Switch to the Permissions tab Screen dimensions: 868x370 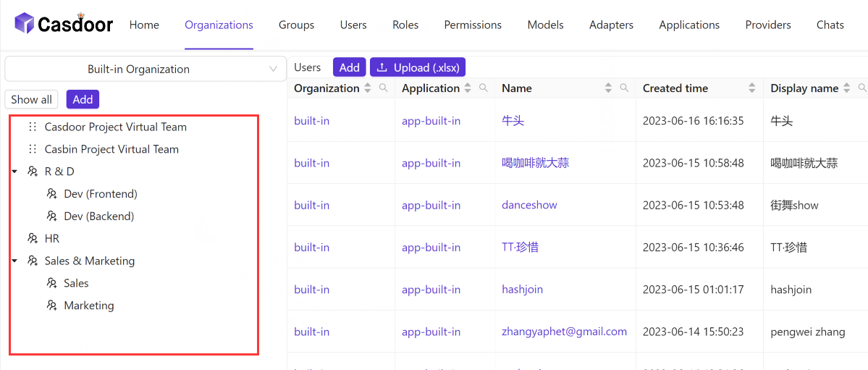click(x=473, y=25)
